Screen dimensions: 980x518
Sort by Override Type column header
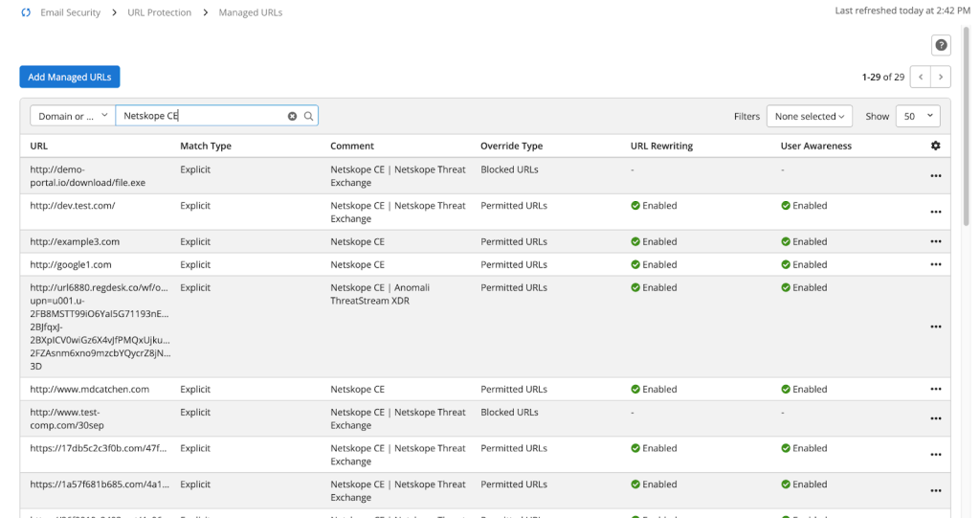click(x=512, y=146)
